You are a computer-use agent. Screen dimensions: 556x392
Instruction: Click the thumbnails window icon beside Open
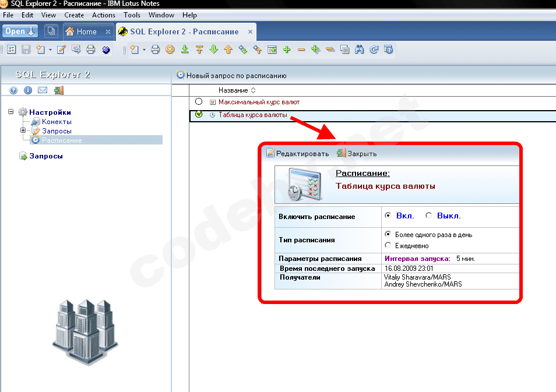pyautogui.click(x=51, y=31)
